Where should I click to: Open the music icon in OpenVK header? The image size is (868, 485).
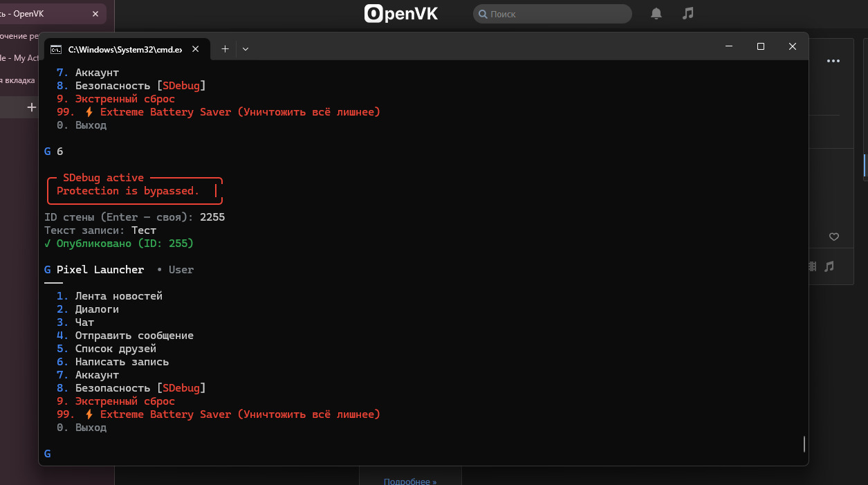687,13
